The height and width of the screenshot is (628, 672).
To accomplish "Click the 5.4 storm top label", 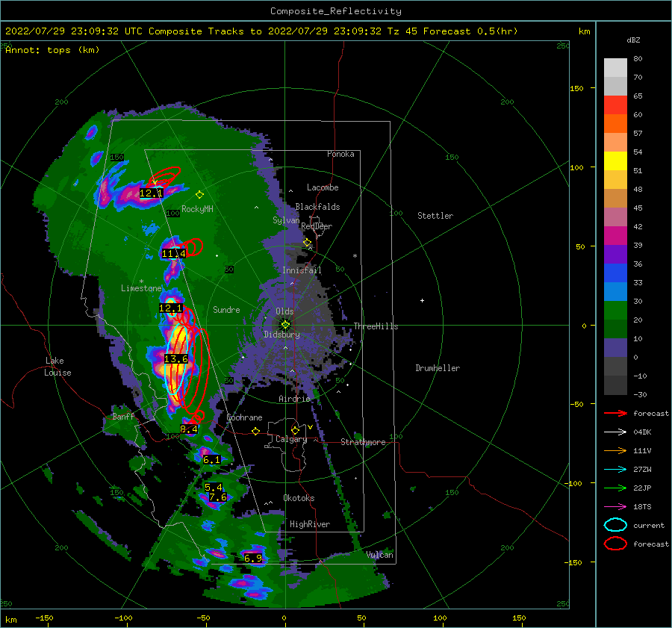I will coord(214,488).
